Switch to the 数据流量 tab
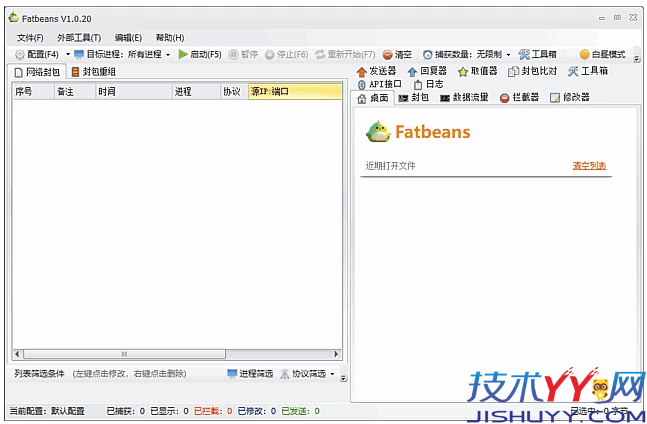 (464, 97)
